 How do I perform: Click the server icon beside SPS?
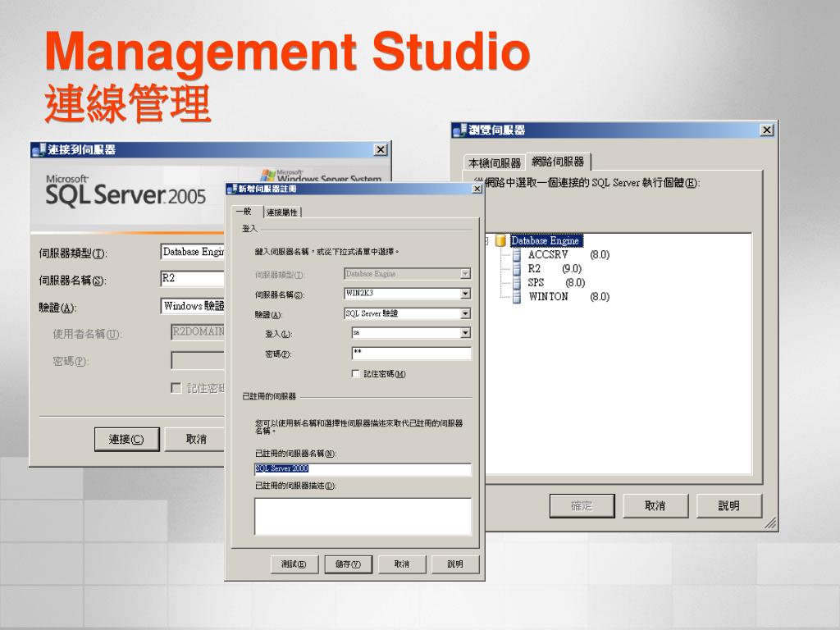click(517, 283)
